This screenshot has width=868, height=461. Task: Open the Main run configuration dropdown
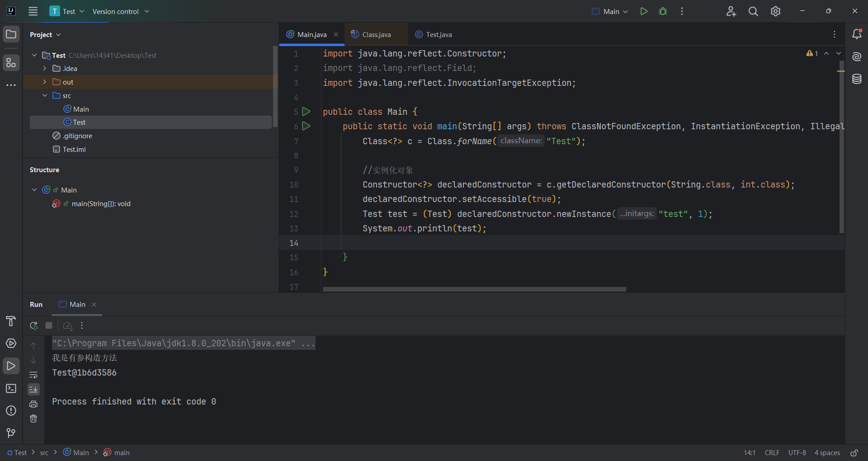pos(610,11)
